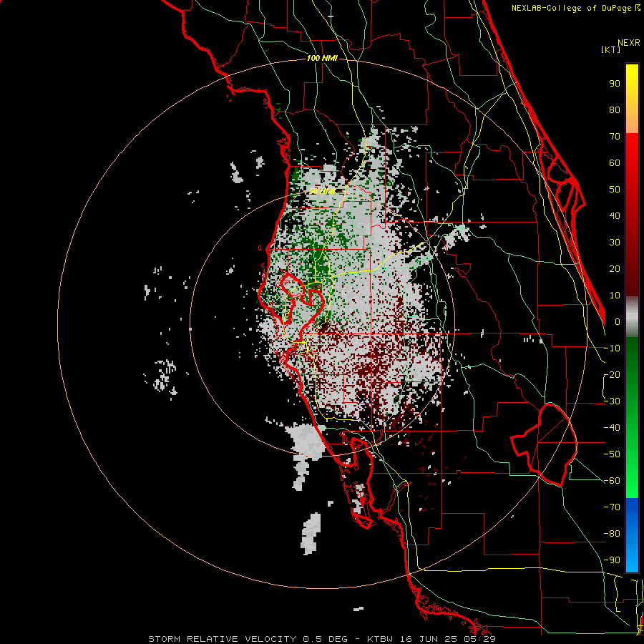Click the positive 90 scale value
This screenshot has width=644, height=644.
615,84
